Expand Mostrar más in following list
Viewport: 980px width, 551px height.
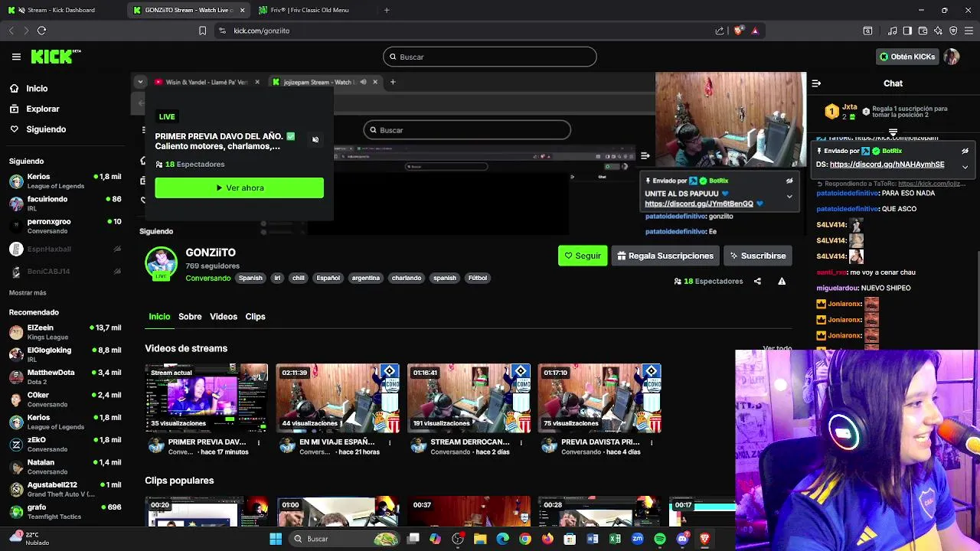(28, 292)
